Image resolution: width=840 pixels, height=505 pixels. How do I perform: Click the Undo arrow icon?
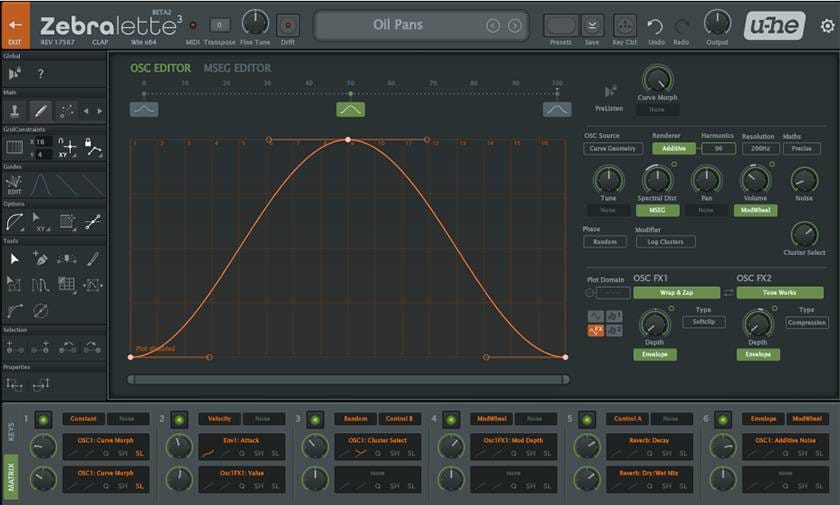pos(655,26)
